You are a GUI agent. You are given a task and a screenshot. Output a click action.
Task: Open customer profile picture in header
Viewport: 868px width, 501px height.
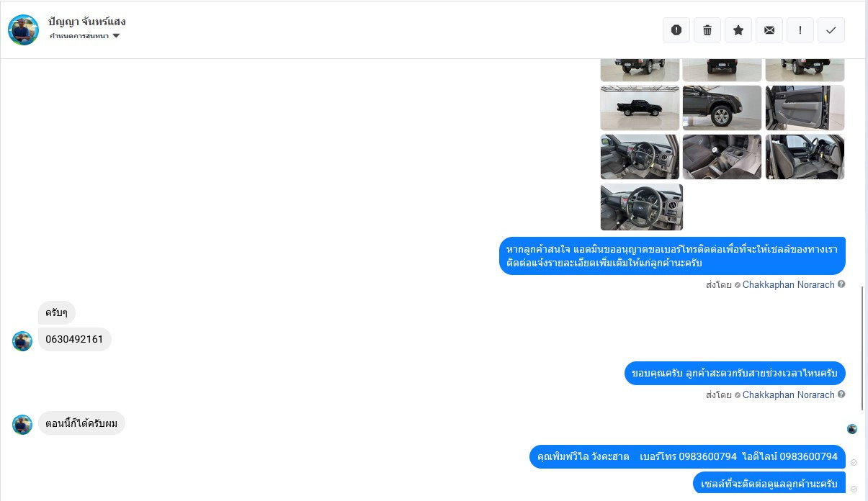[23, 30]
